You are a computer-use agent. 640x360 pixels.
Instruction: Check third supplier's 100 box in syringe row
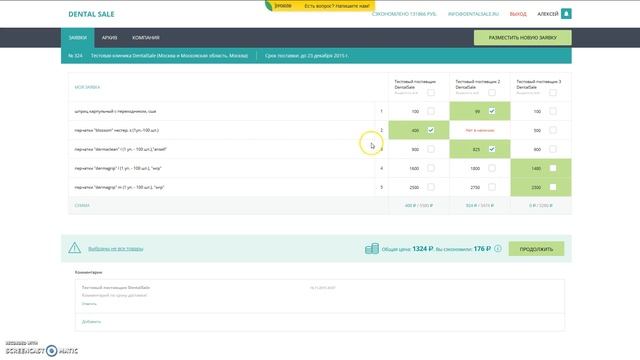tap(553, 111)
